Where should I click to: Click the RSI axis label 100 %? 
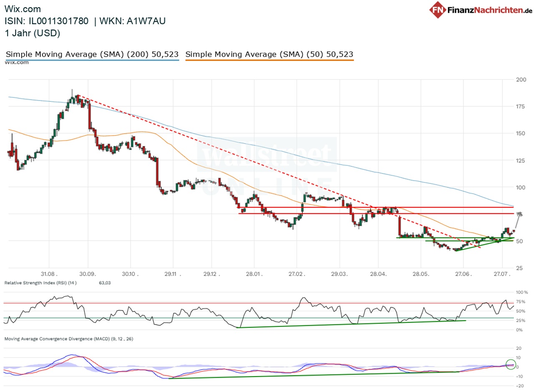(x=522, y=292)
